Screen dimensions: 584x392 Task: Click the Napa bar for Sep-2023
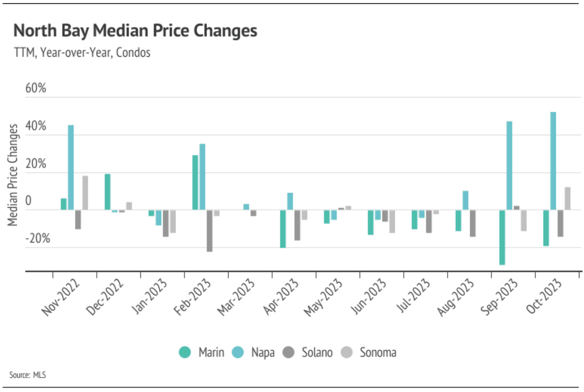(509, 165)
